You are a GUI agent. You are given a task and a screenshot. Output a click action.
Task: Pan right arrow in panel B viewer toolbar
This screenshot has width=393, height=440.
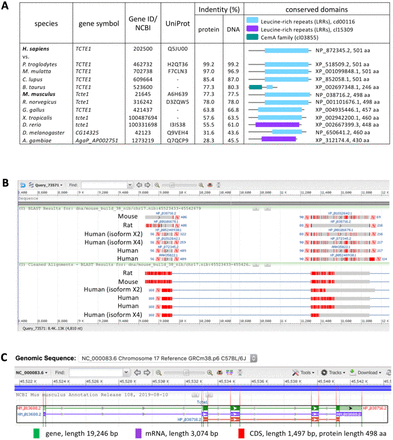tap(147, 185)
